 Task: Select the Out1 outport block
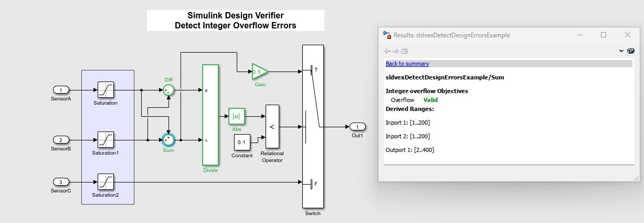[x=357, y=127]
